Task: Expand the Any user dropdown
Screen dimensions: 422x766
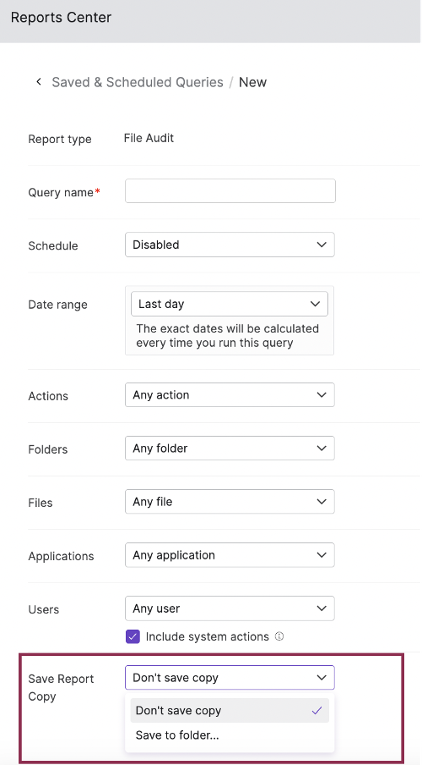Action: 230,608
